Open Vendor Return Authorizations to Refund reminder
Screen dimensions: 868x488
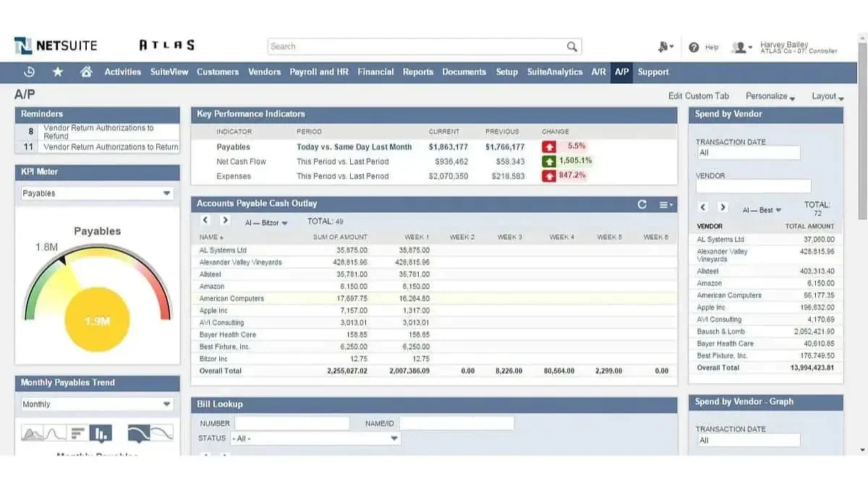pyautogui.click(x=98, y=132)
